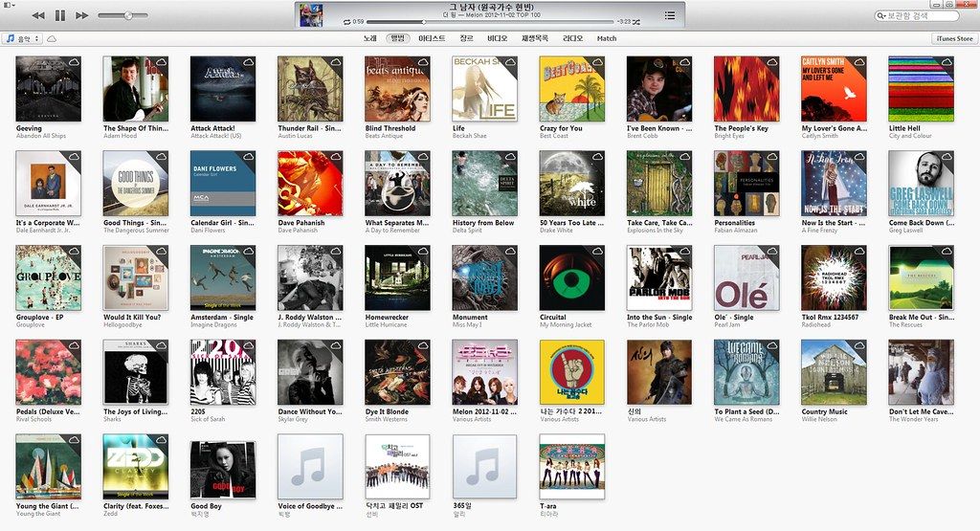Click cloud icon on The People's Key album
The width and height of the screenshot is (980, 531).
[772, 62]
